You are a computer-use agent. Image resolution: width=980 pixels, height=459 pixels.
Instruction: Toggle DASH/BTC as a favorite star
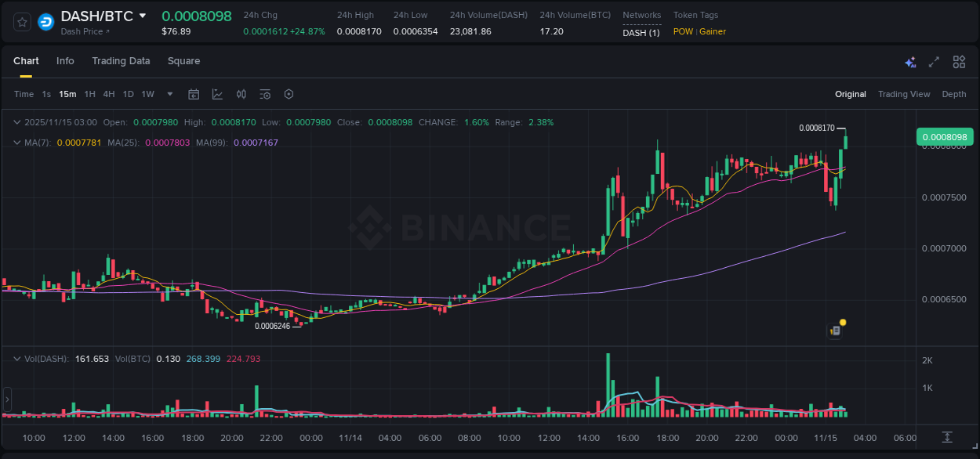(22, 22)
